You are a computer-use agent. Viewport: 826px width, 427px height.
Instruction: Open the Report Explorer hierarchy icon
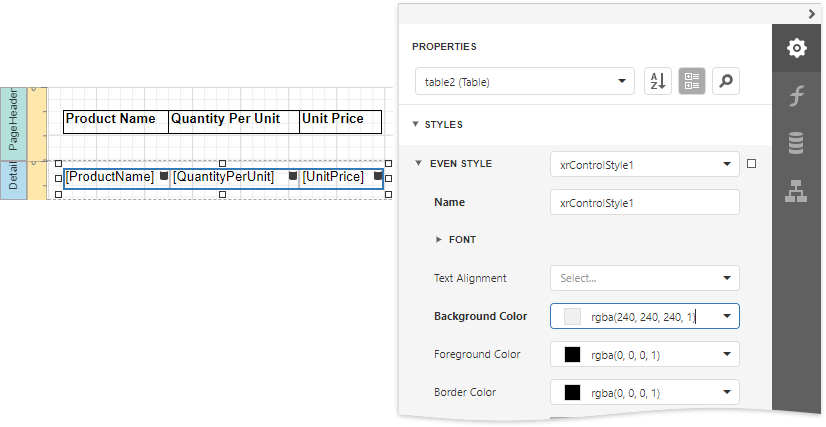[796, 193]
